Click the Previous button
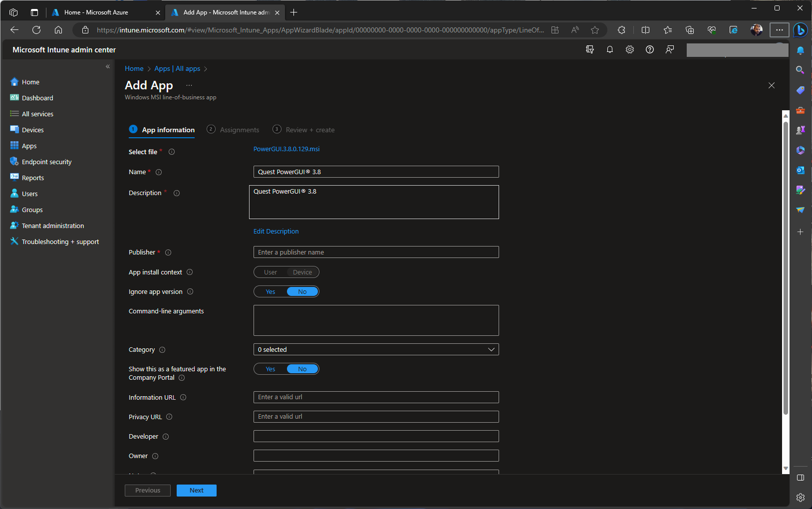Viewport: 812px width, 509px height. 148,491
